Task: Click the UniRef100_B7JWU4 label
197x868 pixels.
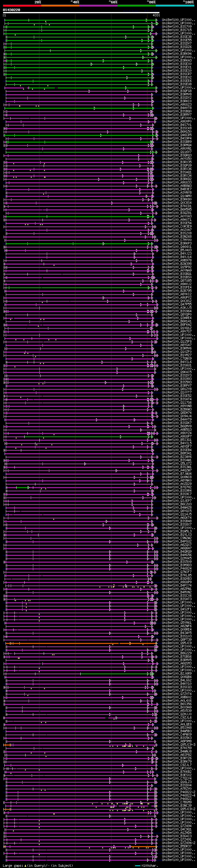Action: pos(177,474)
